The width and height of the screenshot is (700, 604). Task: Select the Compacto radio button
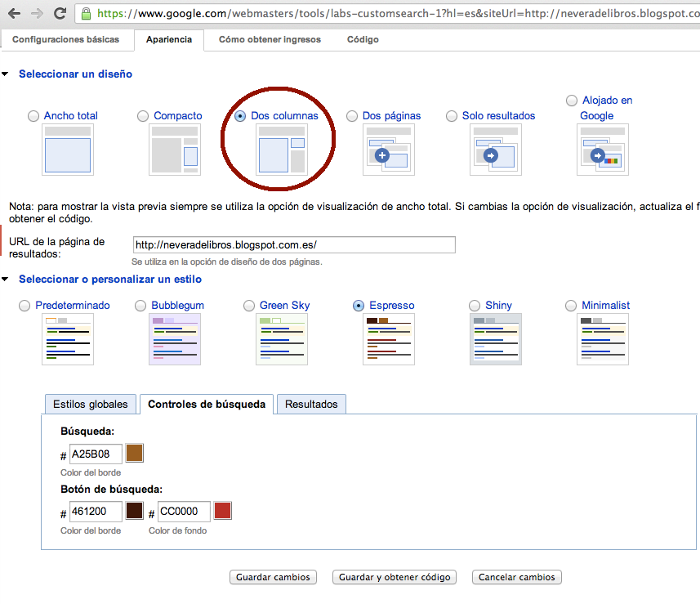pos(143,116)
